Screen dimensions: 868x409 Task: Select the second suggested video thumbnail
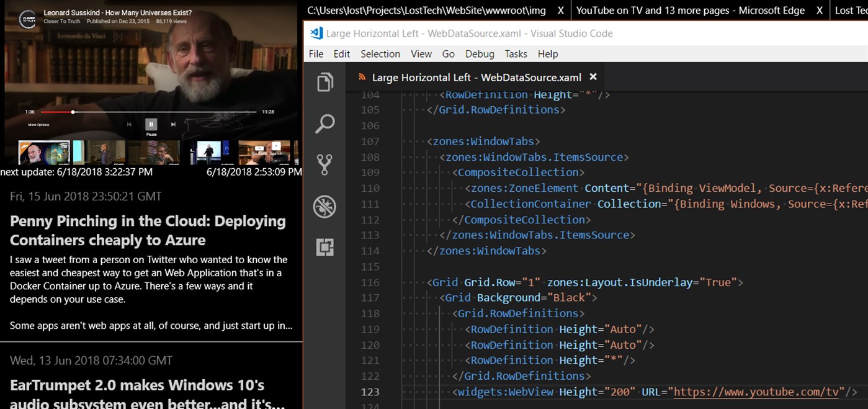coord(99,153)
